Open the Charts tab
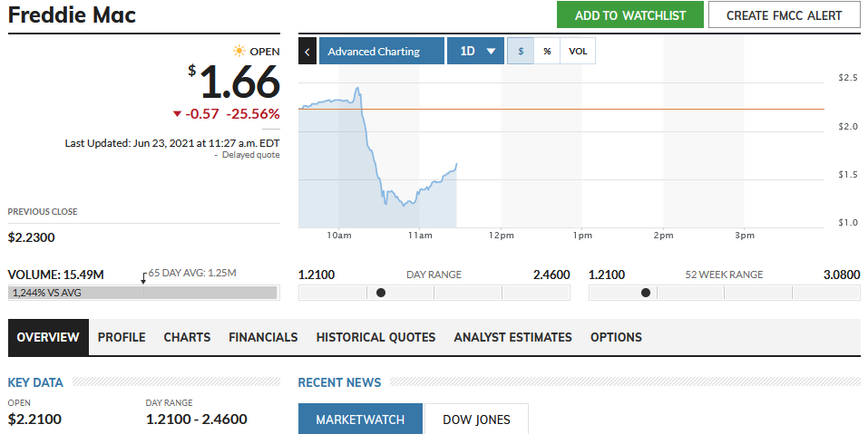The height and width of the screenshot is (434, 868). click(187, 337)
